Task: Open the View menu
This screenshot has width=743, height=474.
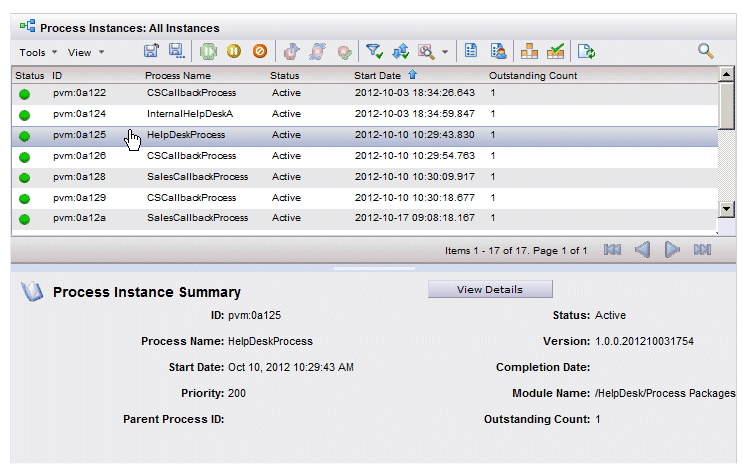Action: click(x=85, y=53)
